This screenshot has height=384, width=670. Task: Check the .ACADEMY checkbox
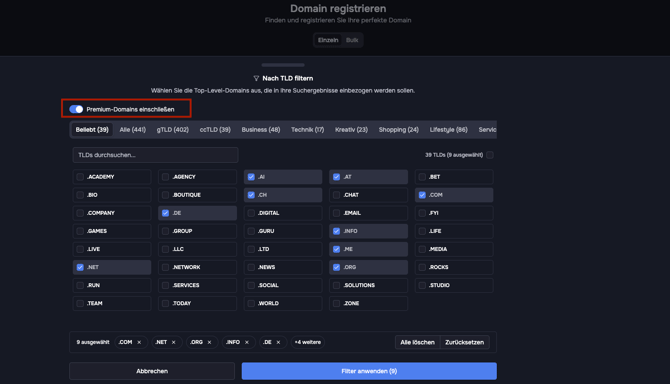coord(80,177)
